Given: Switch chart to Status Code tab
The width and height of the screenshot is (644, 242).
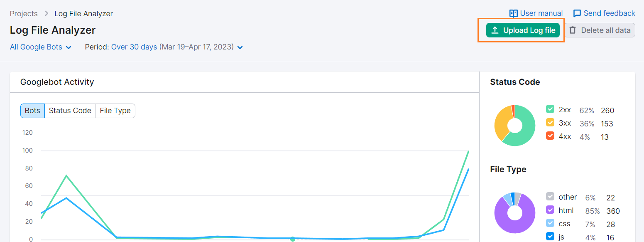Looking at the screenshot, I should [70, 111].
